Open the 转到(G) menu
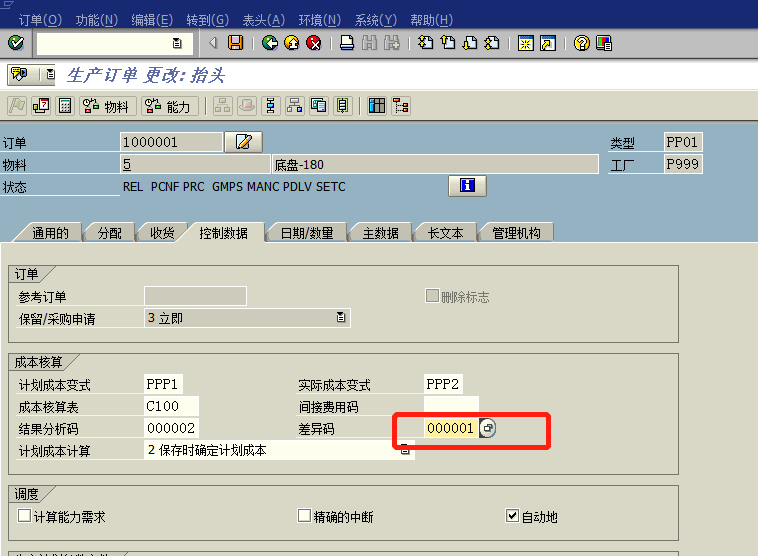 (207, 20)
